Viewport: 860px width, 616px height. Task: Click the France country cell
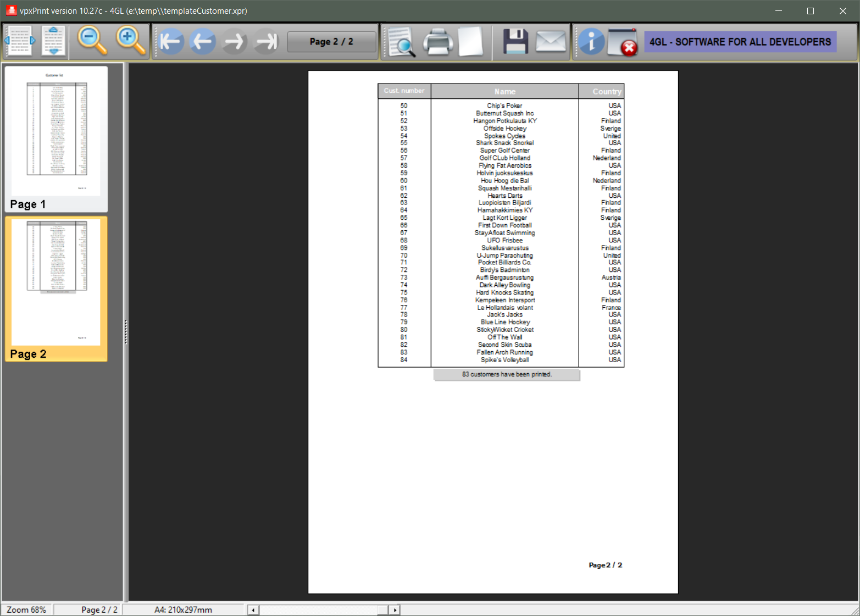(611, 308)
